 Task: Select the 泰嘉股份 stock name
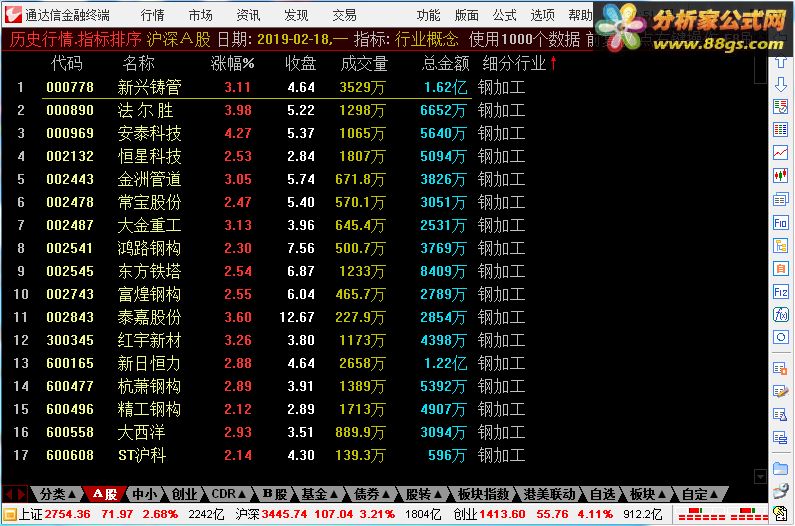[x=149, y=317]
